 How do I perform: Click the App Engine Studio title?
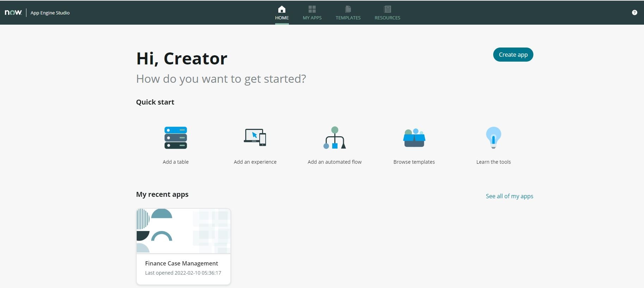[50, 13]
